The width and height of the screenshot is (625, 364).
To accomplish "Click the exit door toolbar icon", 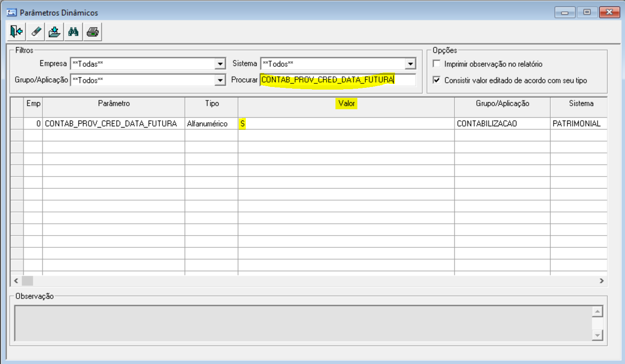I will pyautogui.click(x=17, y=31).
